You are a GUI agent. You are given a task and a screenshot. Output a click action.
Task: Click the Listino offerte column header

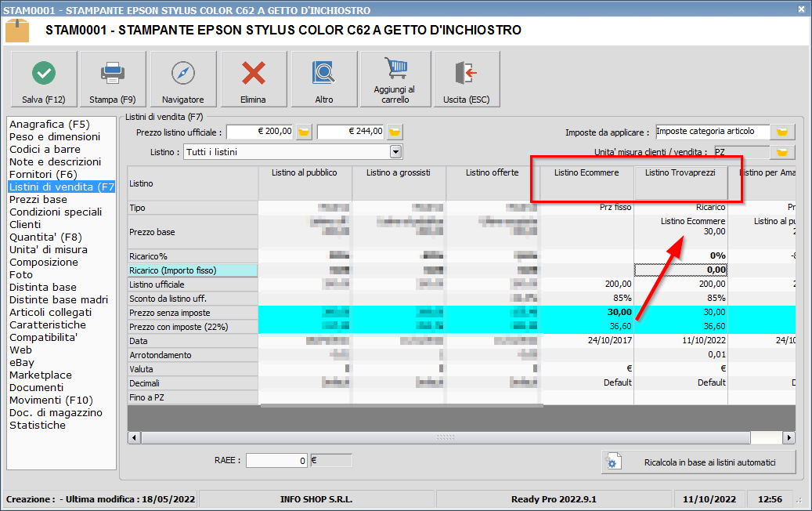pyautogui.click(x=493, y=183)
